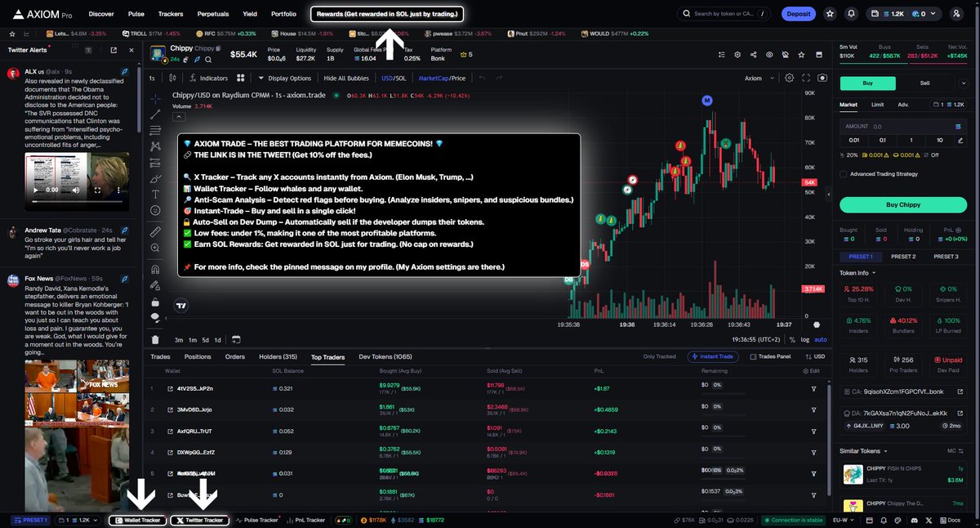This screenshot has width=980, height=528.
Task: Click the TradingView logo on chart
Action: pyautogui.click(x=181, y=306)
